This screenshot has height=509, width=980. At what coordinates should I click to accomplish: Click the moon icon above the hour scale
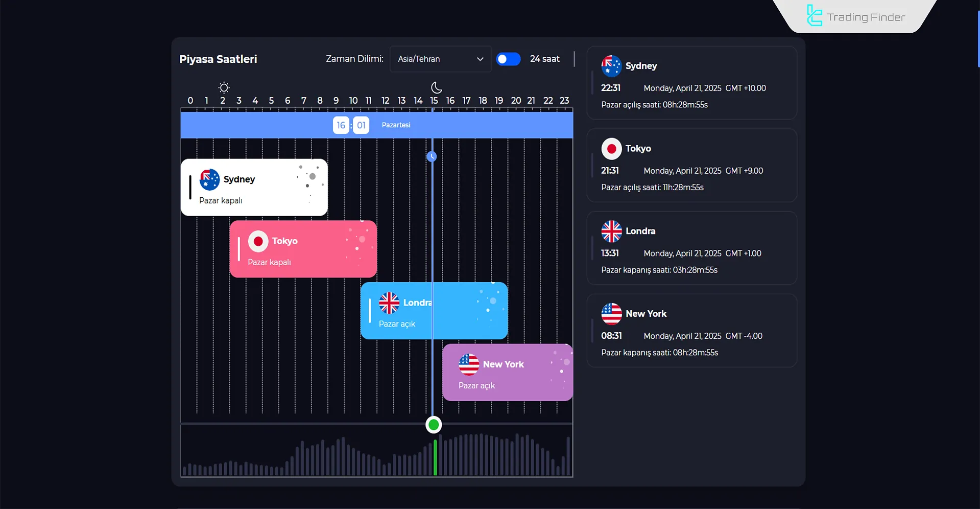(436, 87)
